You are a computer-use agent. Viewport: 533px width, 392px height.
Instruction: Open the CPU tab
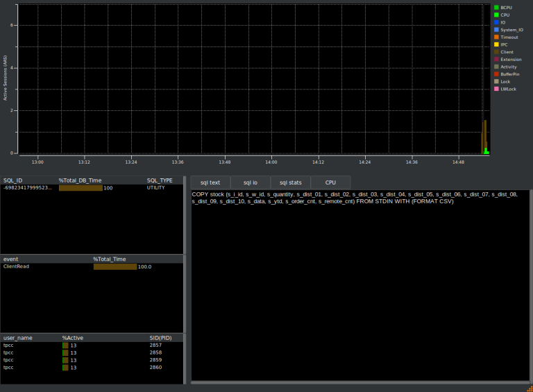(330, 182)
